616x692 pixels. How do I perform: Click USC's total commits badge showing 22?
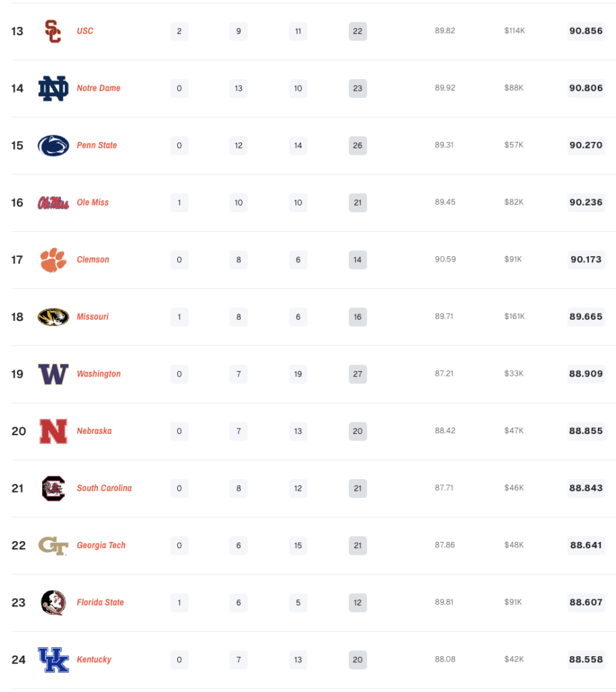358,31
